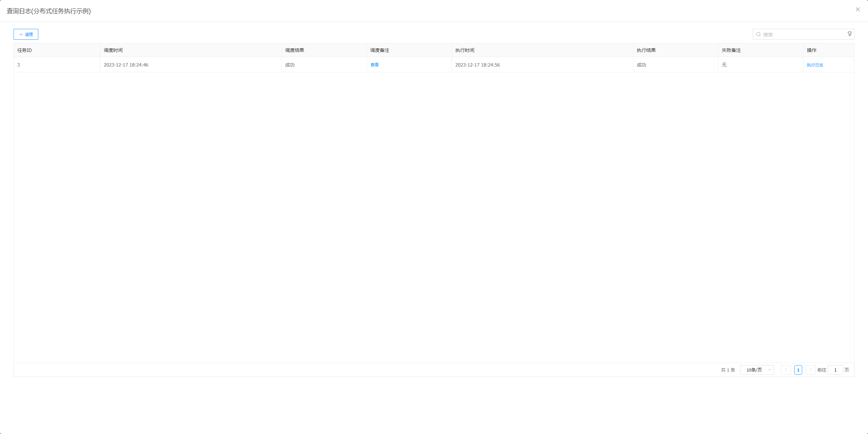868x434 pixels.
Task: Click the 失败备注 column header
Action: (x=731, y=50)
